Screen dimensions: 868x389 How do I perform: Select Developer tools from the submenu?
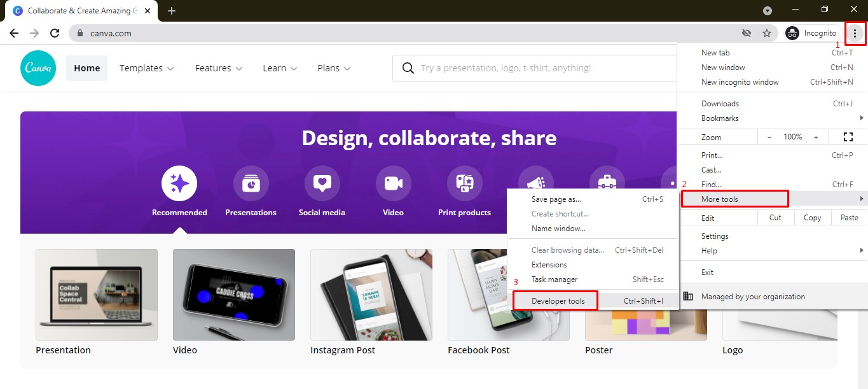(555, 300)
